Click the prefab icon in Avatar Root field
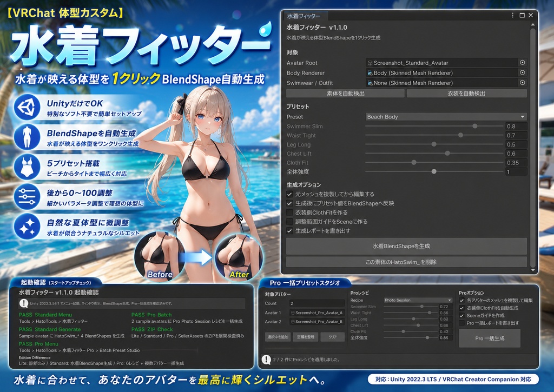Screen dimensions: 554x392 coord(370,63)
